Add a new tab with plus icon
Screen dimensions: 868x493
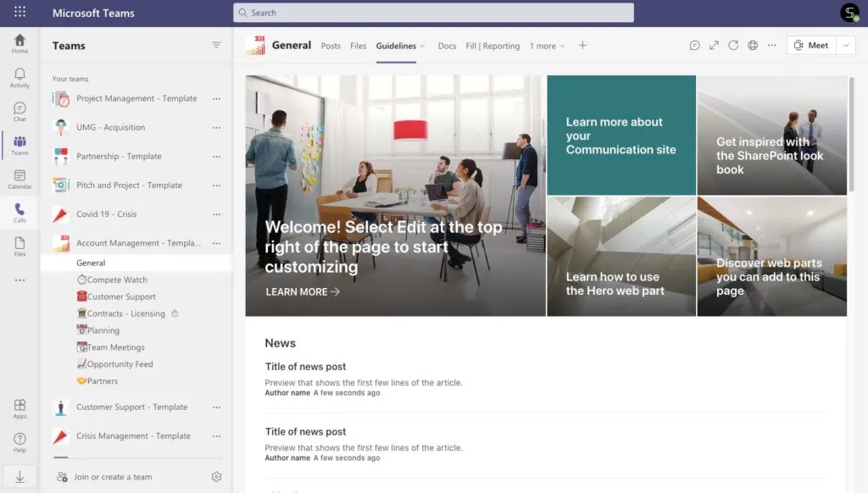click(582, 46)
